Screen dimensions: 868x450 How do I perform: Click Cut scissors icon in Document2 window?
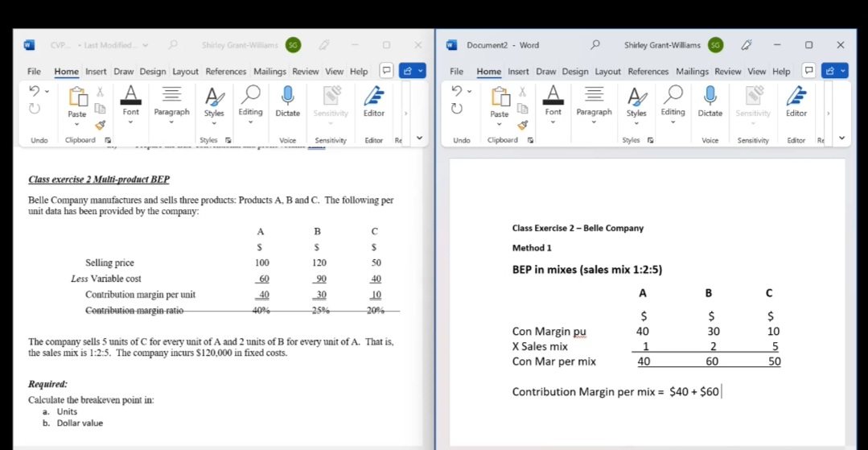(523, 92)
